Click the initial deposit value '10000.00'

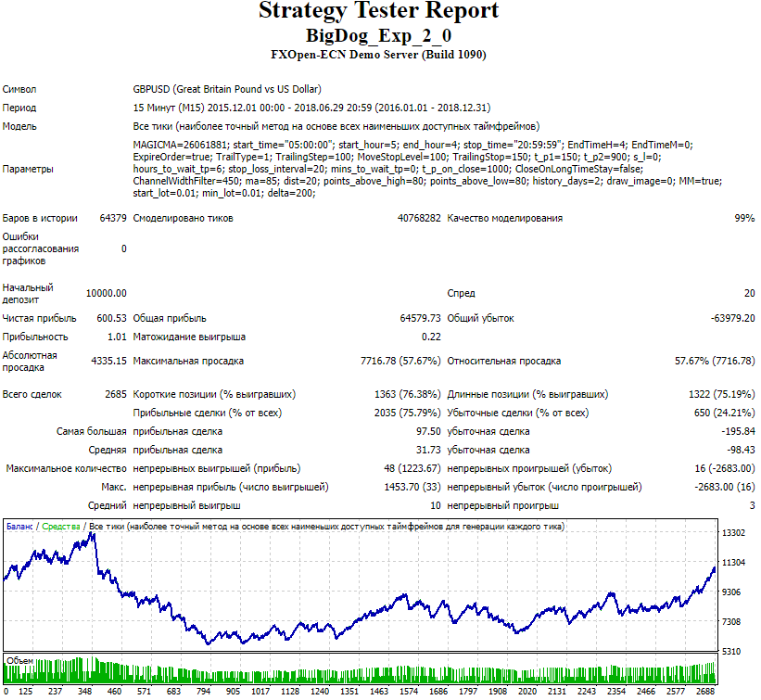click(x=106, y=293)
